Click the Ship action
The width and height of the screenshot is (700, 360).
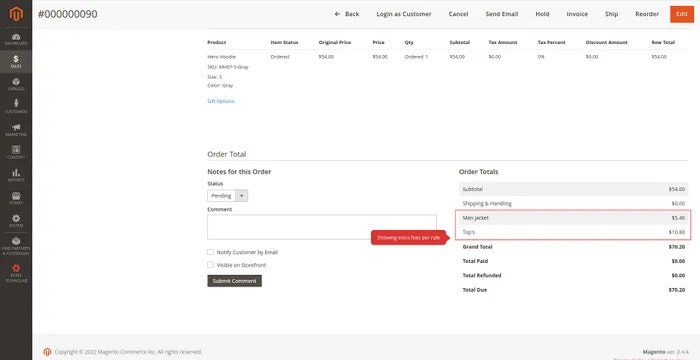(x=611, y=14)
